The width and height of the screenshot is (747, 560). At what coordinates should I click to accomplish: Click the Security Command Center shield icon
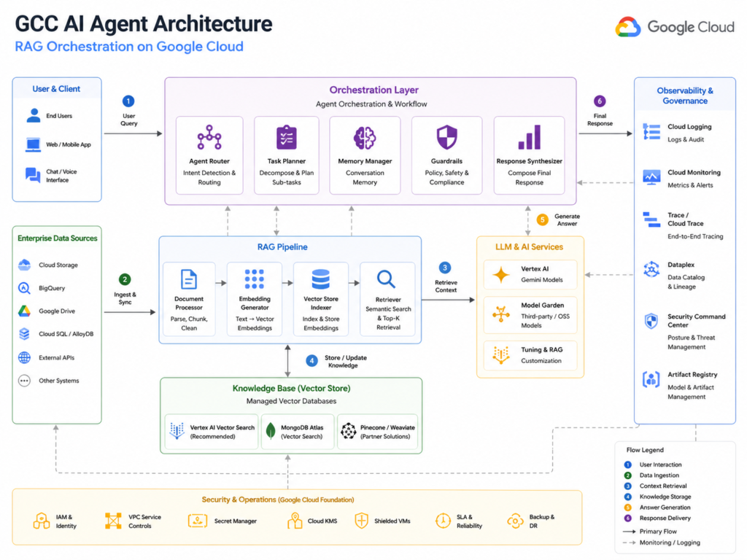(x=651, y=322)
